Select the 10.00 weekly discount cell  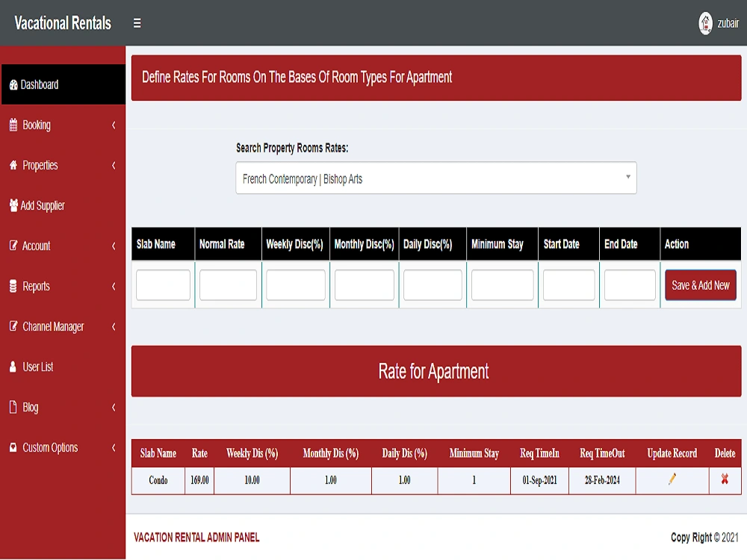(252, 480)
